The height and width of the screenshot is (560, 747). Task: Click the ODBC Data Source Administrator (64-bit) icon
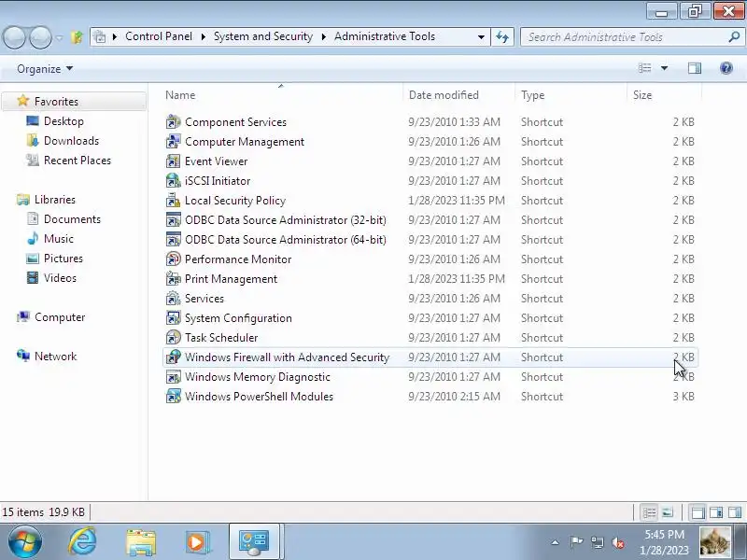point(173,240)
